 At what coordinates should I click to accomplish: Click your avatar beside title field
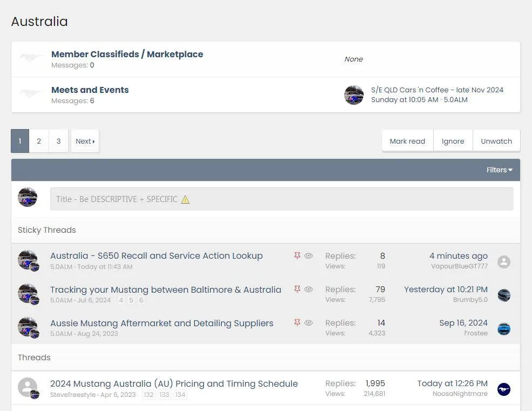pyautogui.click(x=28, y=197)
